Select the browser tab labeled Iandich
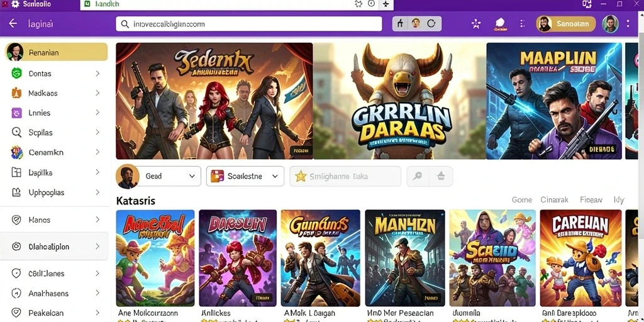Screen dimensions: 644x322 pos(107,4)
